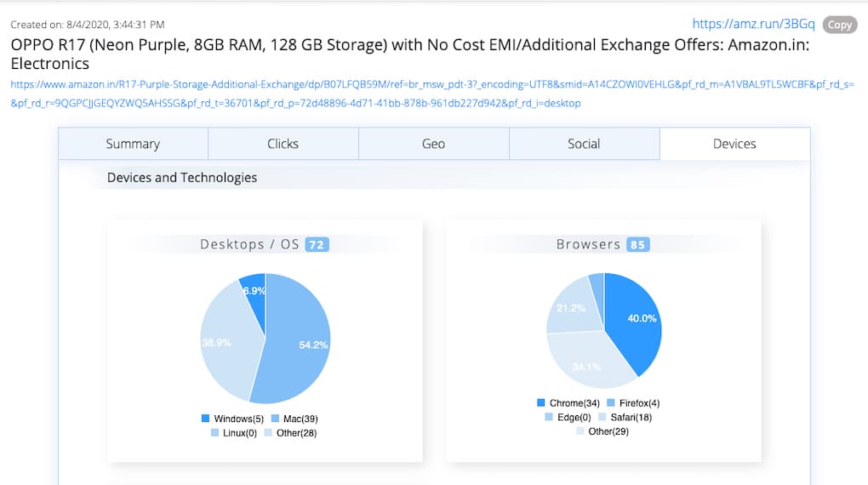868x485 pixels.
Task: Toggle Other legend entry in Desktops chart
Action: (289, 433)
